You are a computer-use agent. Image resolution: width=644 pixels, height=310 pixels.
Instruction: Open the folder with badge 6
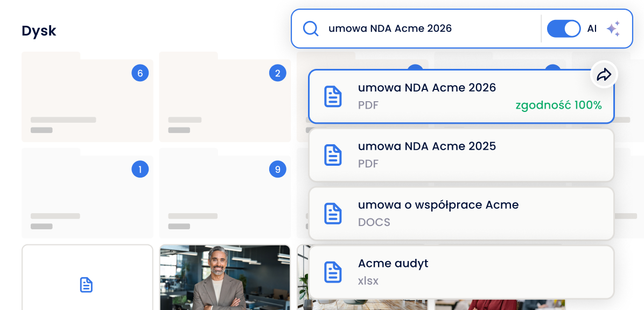(87, 97)
